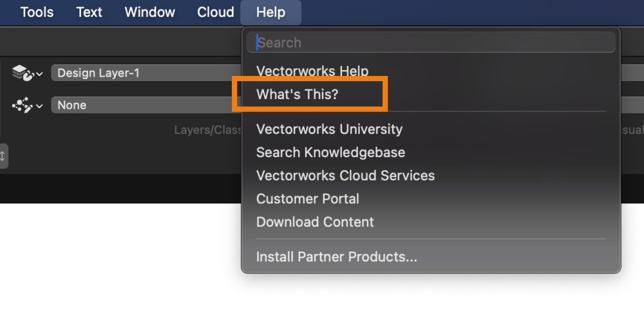Select Search Knowledgebase
The width and height of the screenshot is (644, 309).
click(330, 153)
